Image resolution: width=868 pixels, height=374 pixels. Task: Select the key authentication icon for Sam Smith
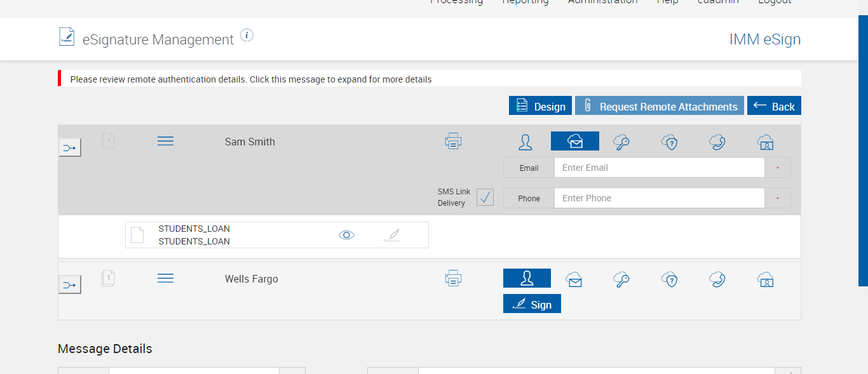pyautogui.click(x=621, y=142)
